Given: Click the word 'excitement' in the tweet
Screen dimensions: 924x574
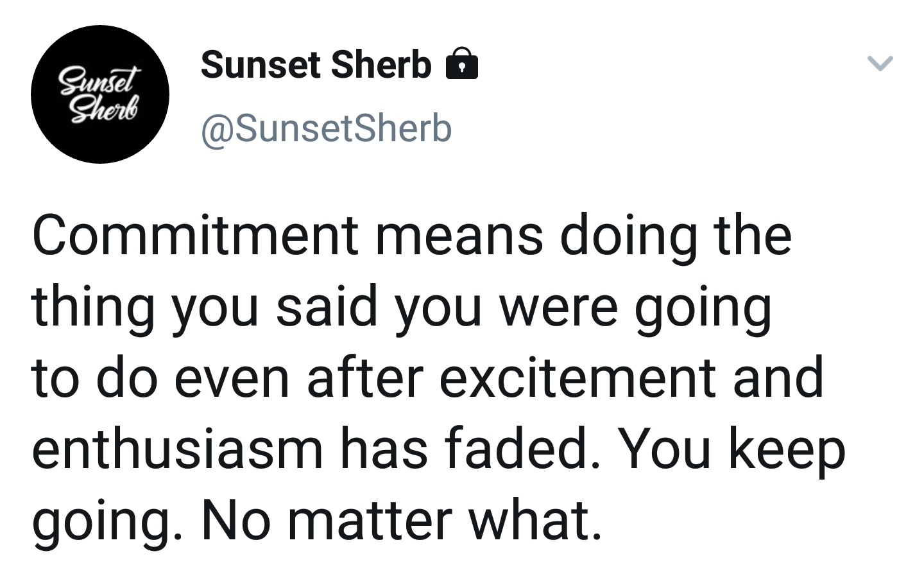Looking at the screenshot, I should [x=578, y=379].
